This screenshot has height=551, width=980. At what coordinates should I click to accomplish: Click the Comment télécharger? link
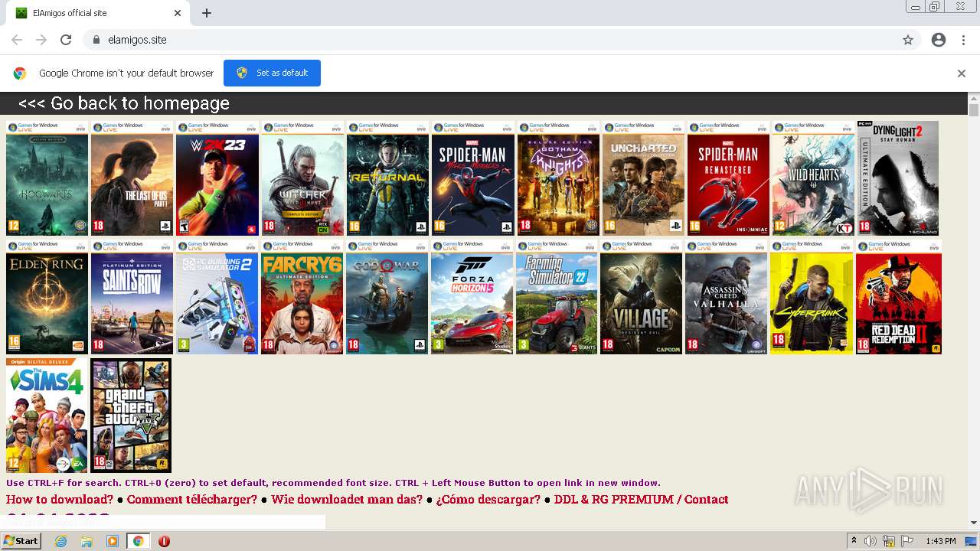pyautogui.click(x=192, y=500)
